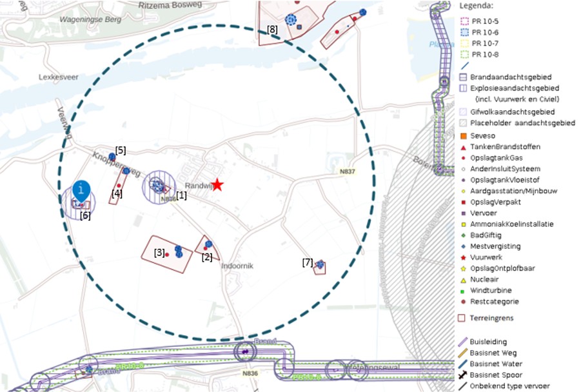Select the PR 10-6 blue dashed swatch

coord(464,32)
